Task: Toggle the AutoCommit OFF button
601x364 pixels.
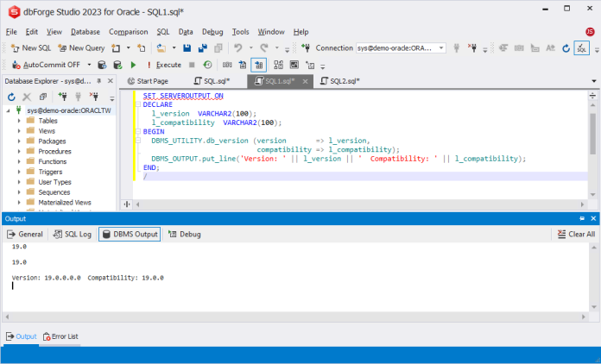Action: (x=46, y=65)
